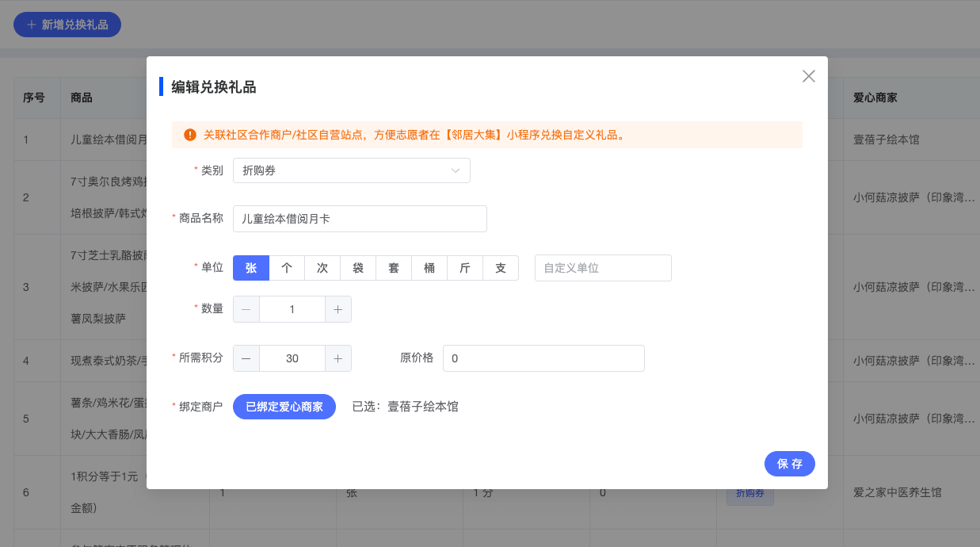Increase 所需积分 with the plus button
980x547 pixels.
[x=337, y=358]
